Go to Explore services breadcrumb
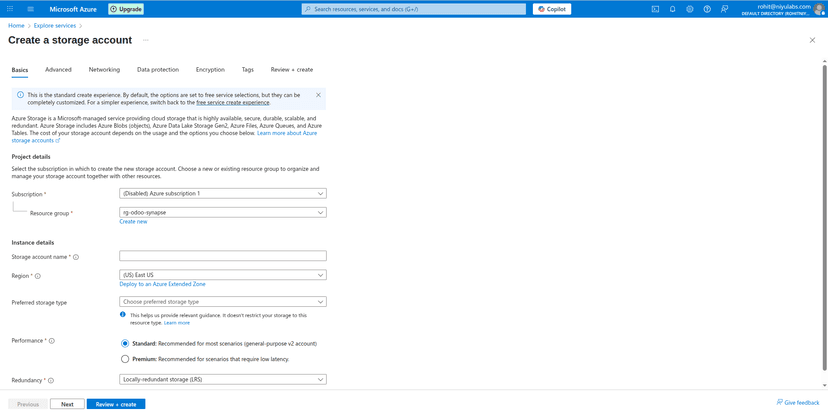 (55, 25)
